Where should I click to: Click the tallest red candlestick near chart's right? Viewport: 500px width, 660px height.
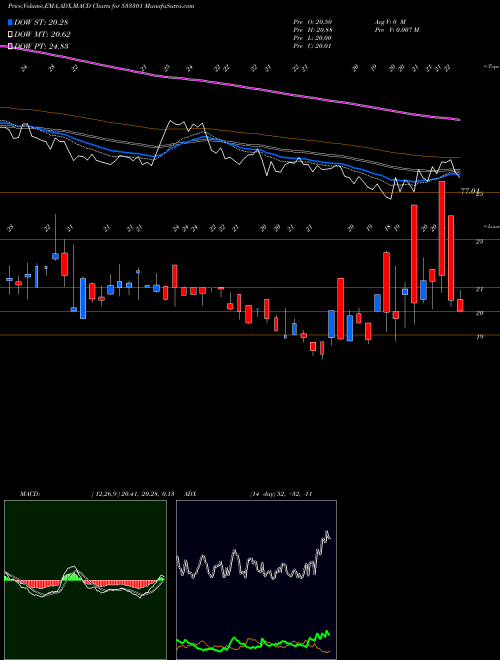pyautogui.click(x=441, y=229)
